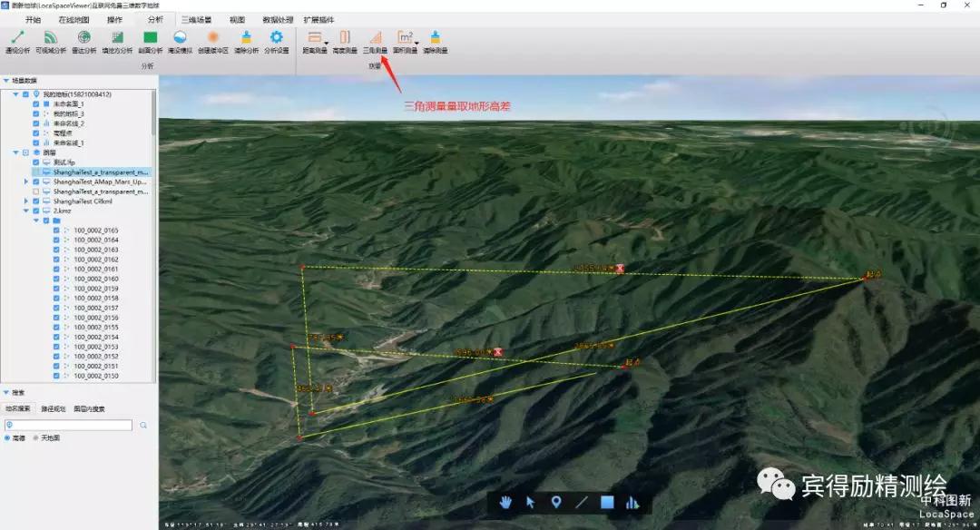Image resolution: width=980 pixels, height=530 pixels.
Task: Select the 通视分析 line-of-sight tool
Action: pos(17,41)
